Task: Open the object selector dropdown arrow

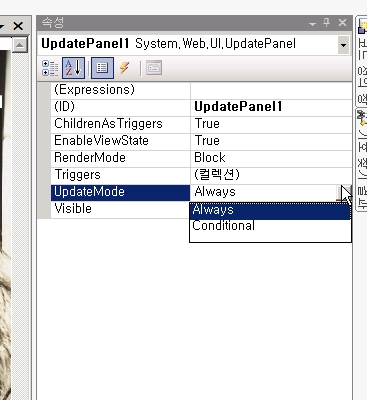Action: pos(343,45)
